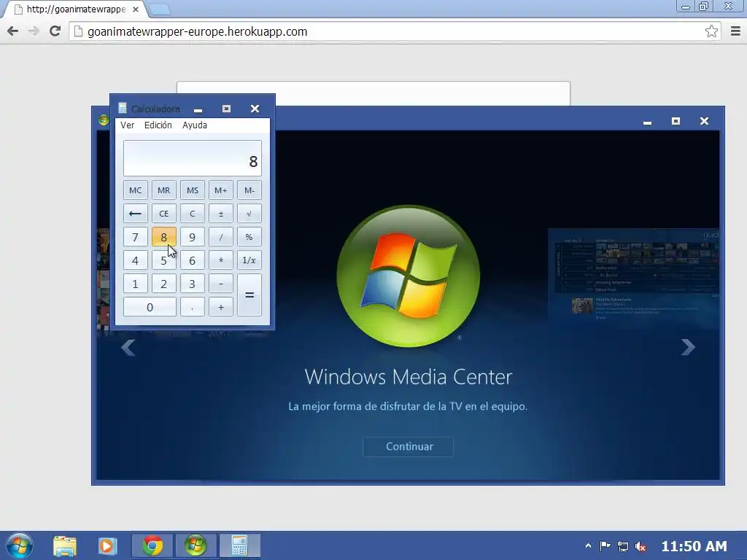Click the muted volume tray icon
Viewport: 747px width, 560px height.
640,546
